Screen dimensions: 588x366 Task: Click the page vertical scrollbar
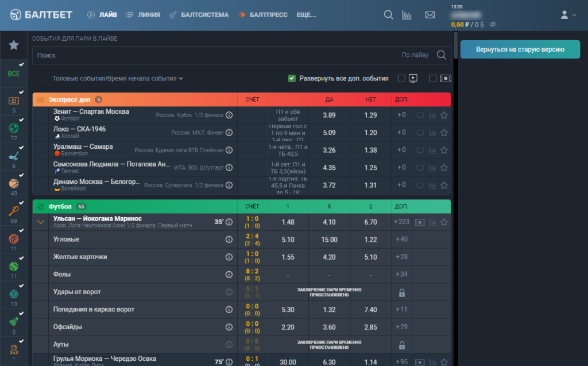(455, 45)
